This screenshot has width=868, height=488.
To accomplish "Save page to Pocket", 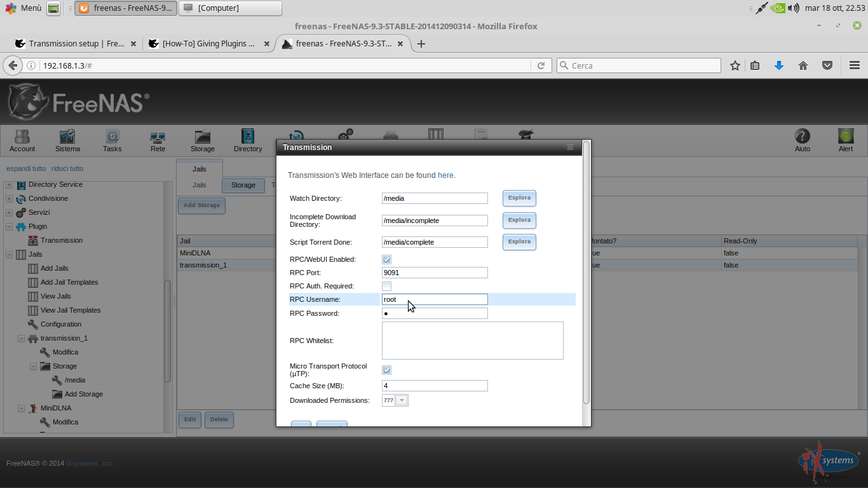I will 827,65.
